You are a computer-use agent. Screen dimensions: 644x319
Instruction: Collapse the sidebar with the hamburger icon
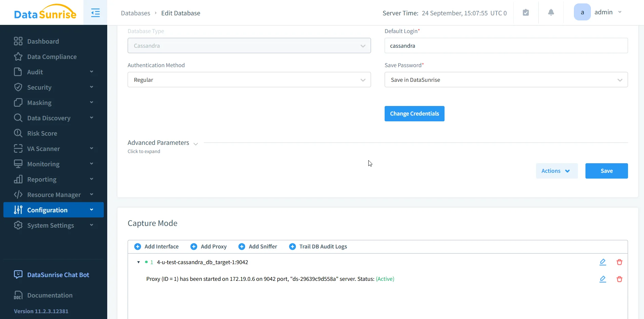pyautogui.click(x=95, y=13)
